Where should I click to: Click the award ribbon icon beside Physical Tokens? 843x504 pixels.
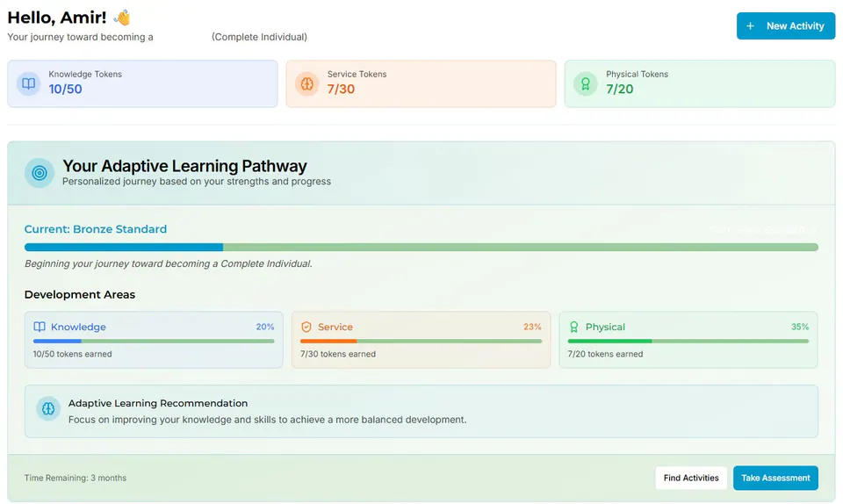pyautogui.click(x=586, y=83)
